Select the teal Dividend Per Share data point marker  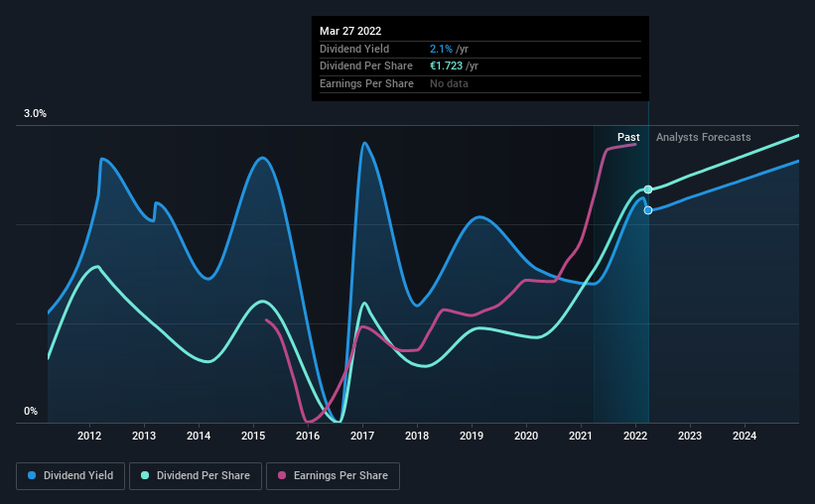click(x=648, y=189)
